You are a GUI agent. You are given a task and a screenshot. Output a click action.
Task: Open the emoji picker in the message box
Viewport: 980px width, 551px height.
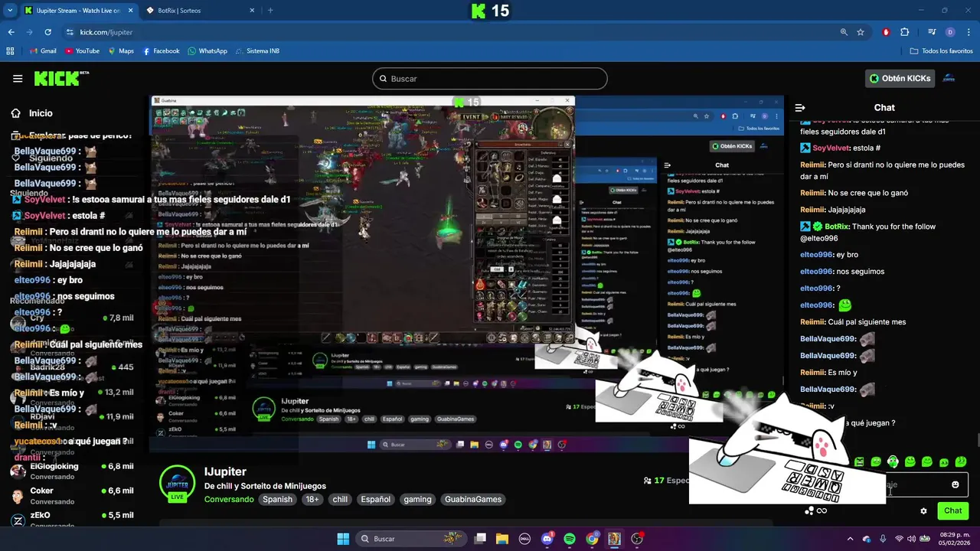tap(955, 484)
